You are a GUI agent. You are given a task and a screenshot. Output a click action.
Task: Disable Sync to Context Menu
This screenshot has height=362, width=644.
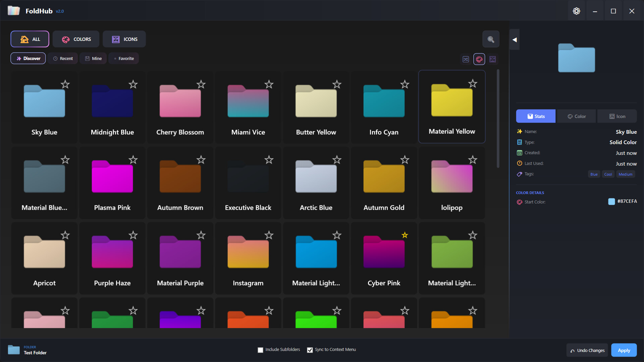(x=310, y=350)
